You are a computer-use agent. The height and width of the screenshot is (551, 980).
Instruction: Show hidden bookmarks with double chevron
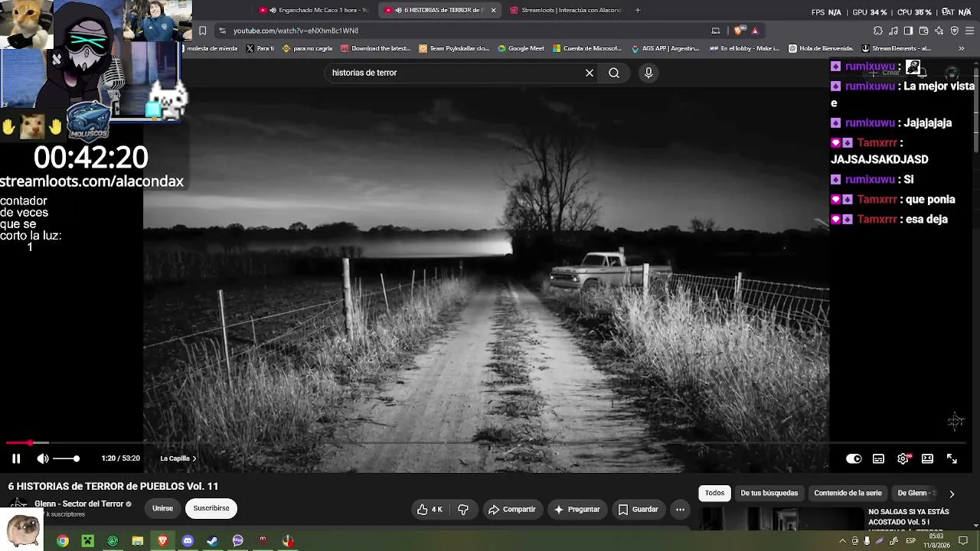962,48
